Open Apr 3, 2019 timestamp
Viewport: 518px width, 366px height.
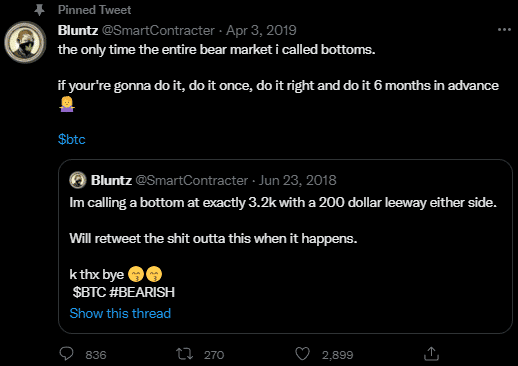[261, 30]
